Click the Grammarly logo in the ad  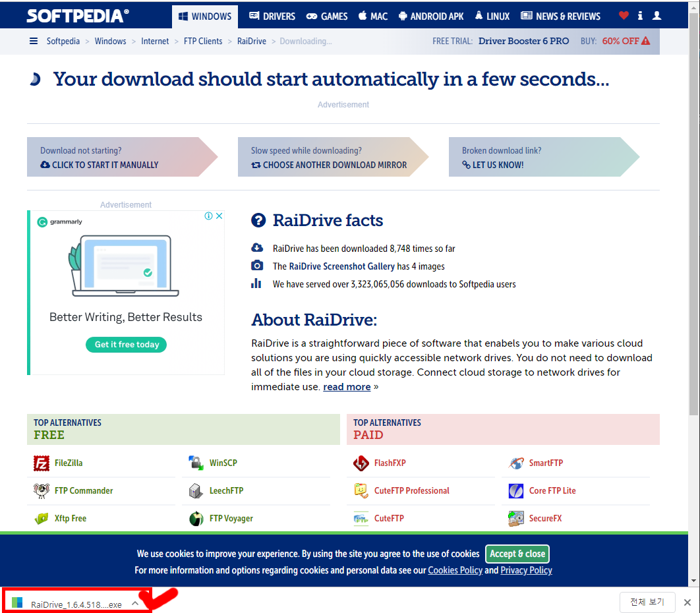coord(60,222)
